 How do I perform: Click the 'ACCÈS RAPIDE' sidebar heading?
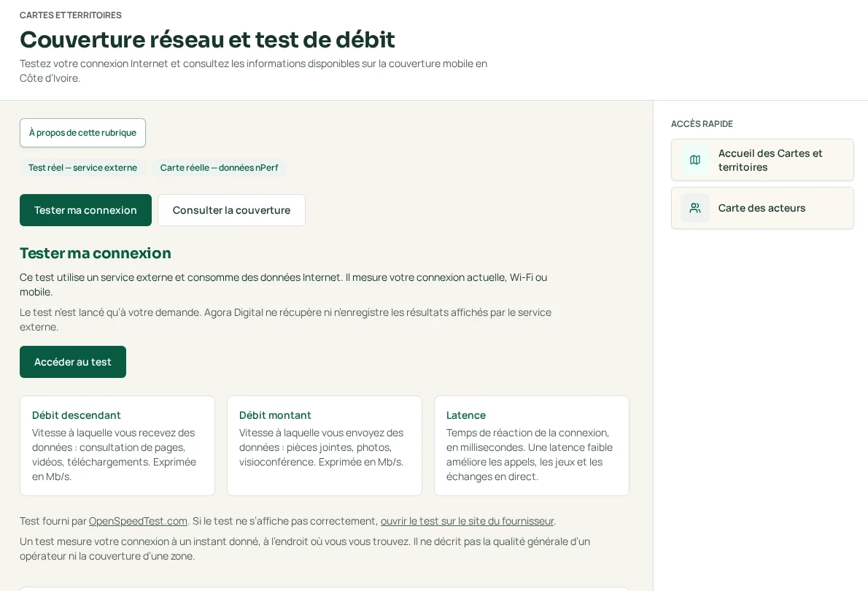[x=702, y=124]
